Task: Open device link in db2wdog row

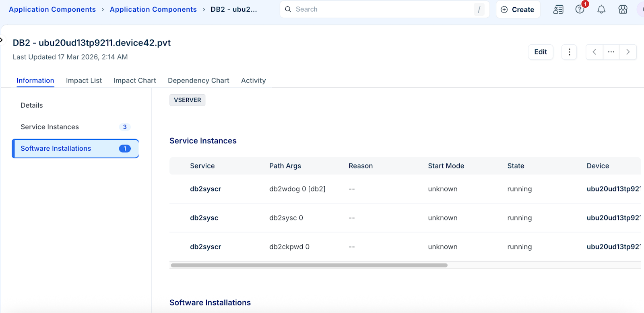Action: 614,189
